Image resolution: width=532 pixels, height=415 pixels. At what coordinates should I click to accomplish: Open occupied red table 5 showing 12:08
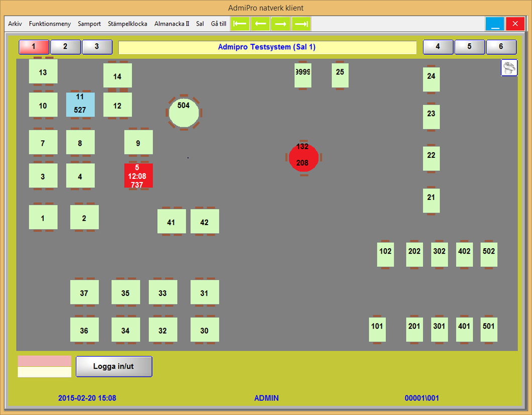[x=138, y=176]
